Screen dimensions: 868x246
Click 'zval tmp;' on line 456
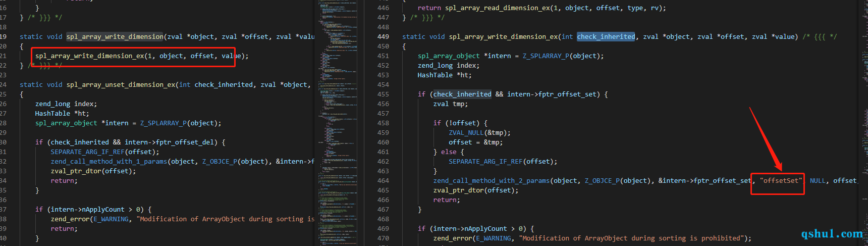[x=451, y=104]
